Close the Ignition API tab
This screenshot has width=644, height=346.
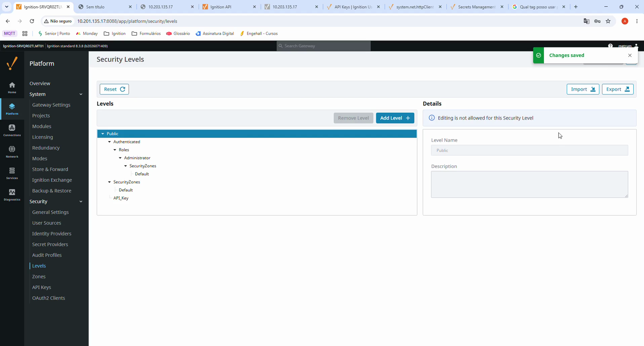tap(254, 7)
